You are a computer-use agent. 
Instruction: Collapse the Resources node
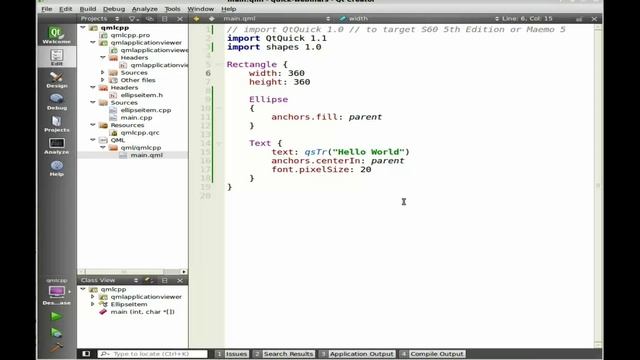[93, 125]
